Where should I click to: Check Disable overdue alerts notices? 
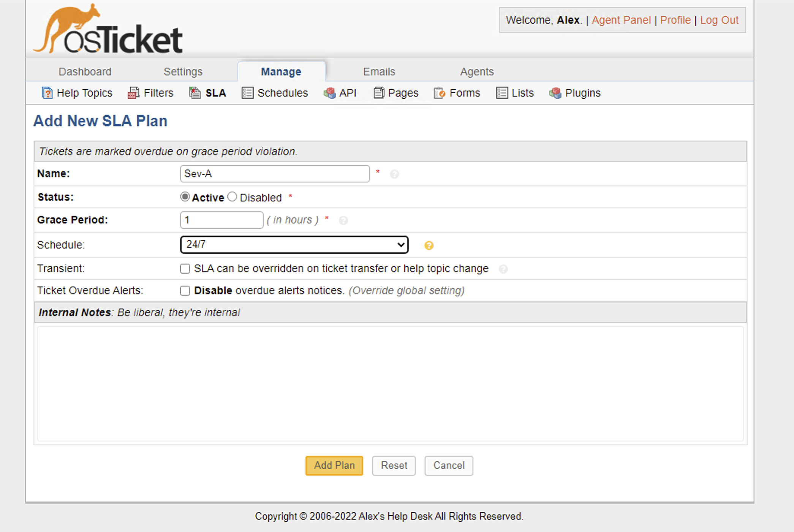click(185, 291)
